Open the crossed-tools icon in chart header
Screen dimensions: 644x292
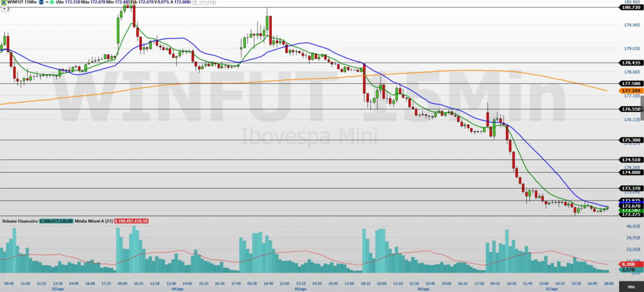(197, 2)
